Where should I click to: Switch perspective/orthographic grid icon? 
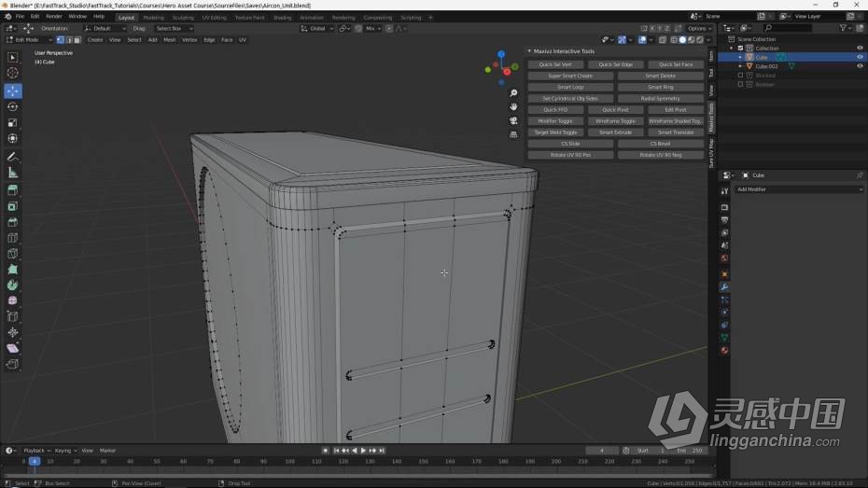513,134
